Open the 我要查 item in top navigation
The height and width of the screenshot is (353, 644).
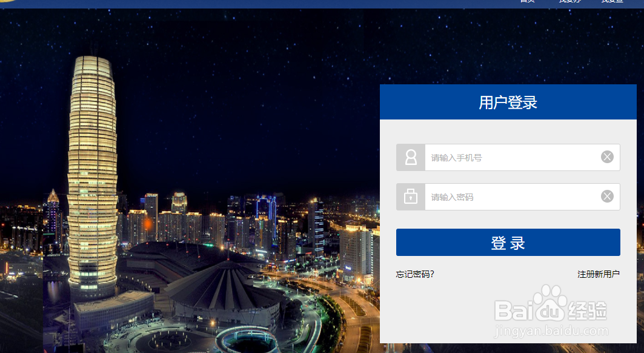click(612, 1)
